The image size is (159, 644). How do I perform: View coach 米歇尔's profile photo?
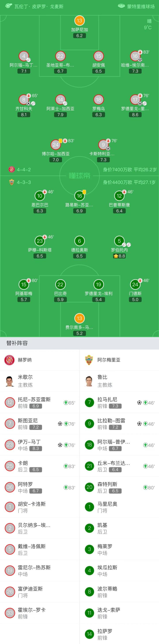(x=10, y=381)
